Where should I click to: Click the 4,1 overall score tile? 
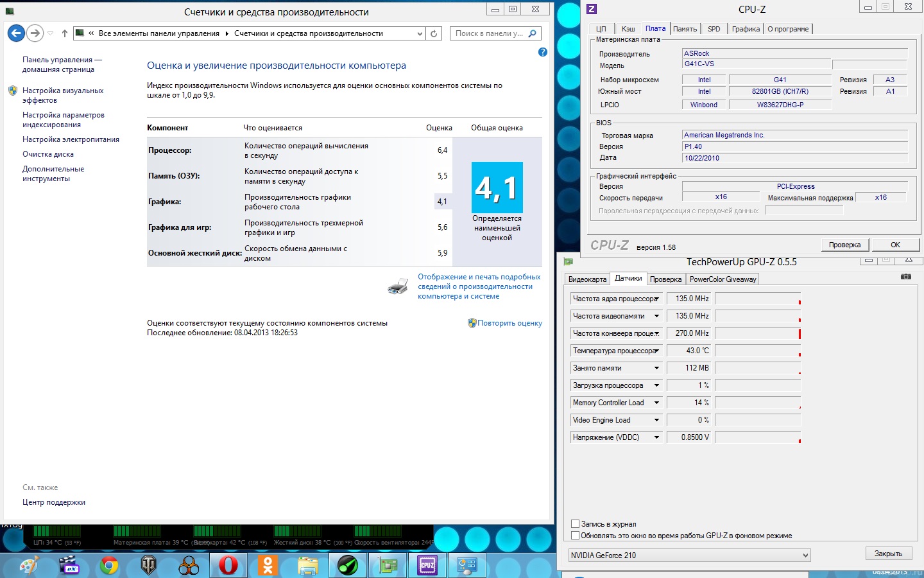pyautogui.click(x=497, y=188)
